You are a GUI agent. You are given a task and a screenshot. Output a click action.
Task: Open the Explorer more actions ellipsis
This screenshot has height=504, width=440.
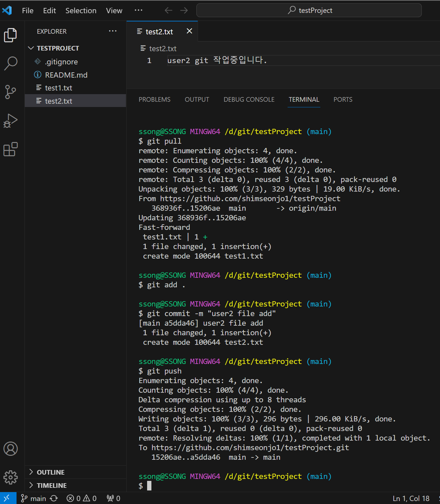pos(113,31)
